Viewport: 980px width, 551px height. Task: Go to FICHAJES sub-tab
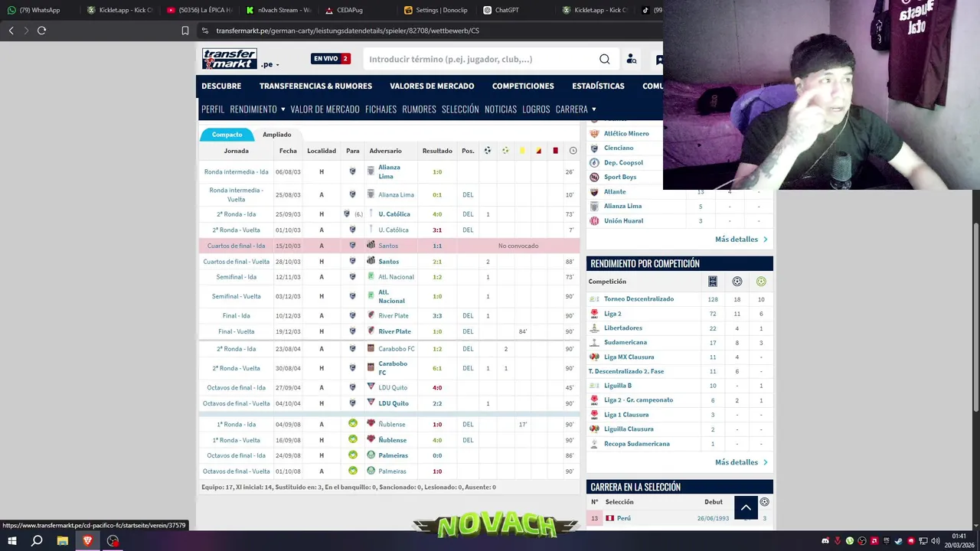381,109
